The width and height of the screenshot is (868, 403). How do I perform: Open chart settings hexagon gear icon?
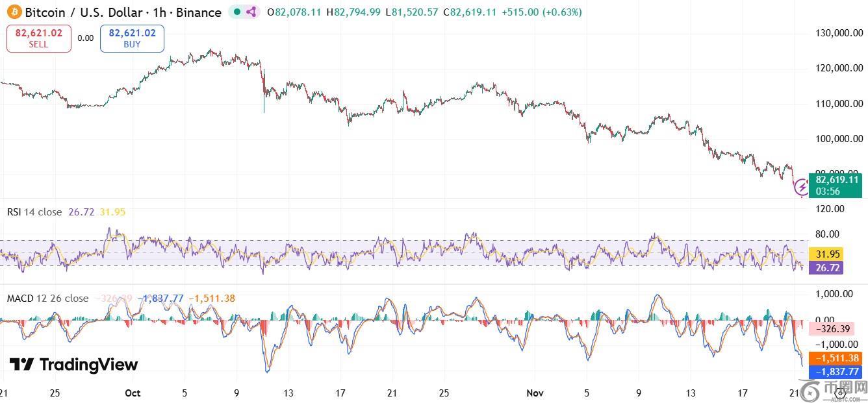(x=841, y=392)
